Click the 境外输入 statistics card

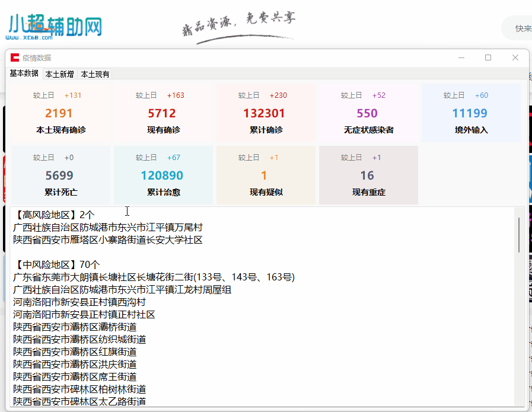[470, 113]
